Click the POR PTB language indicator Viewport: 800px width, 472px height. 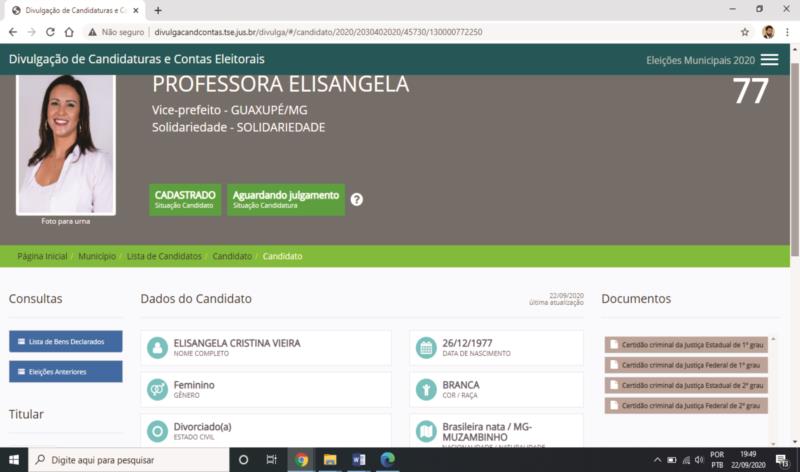pos(717,460)
